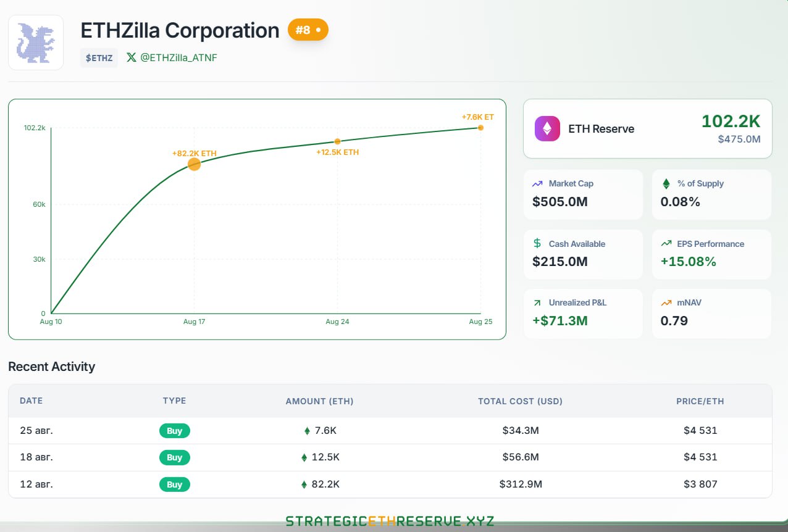Viewport: 788px width, 532px height.
Task: Click the Buy badge in the 12 авг. row
Action: 175,484
